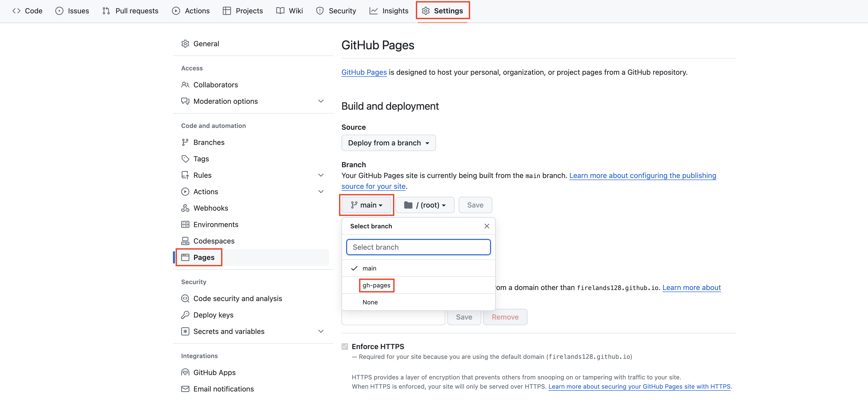Click the Insights graph icon
This screenshot has width=868, height=411.
(x=373, y=11)
